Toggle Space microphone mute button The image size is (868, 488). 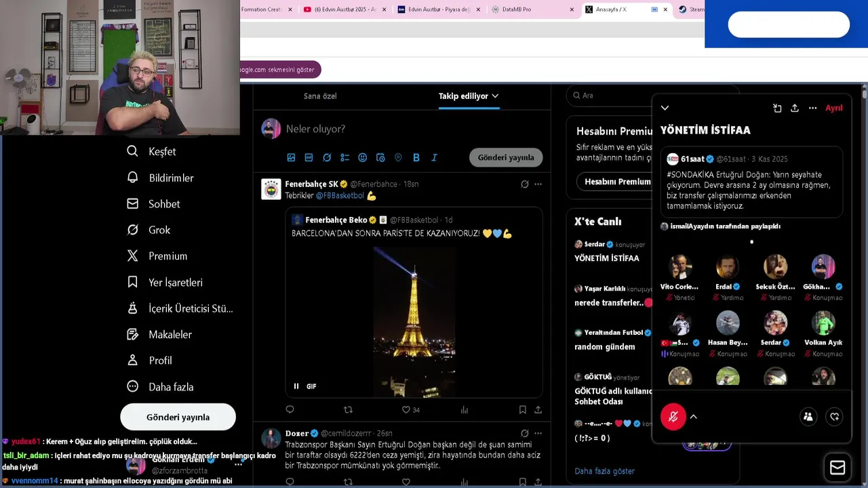coord(673,417)
